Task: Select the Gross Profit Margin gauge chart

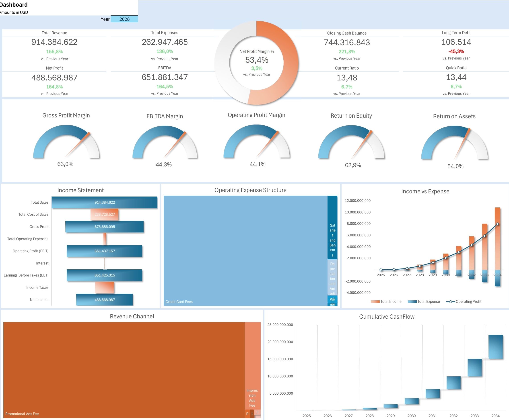Action: point(66,141)
